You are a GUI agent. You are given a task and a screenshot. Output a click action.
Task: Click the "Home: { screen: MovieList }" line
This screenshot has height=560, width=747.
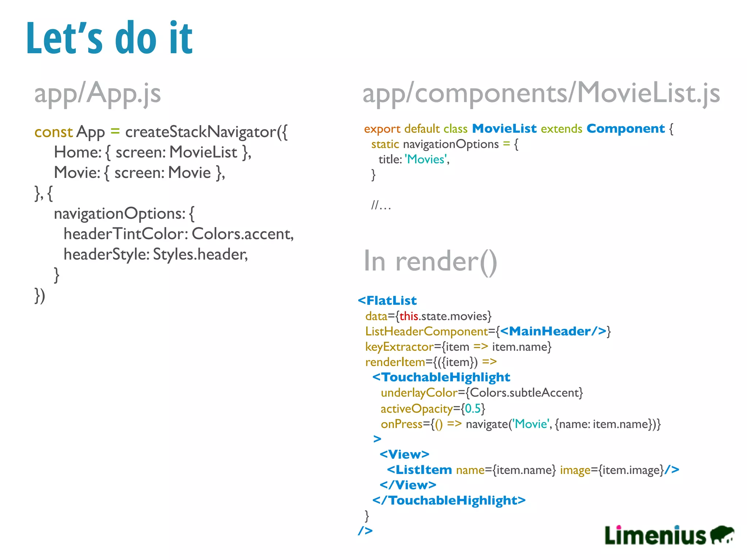pyautogui.click(x=152, y=152)
